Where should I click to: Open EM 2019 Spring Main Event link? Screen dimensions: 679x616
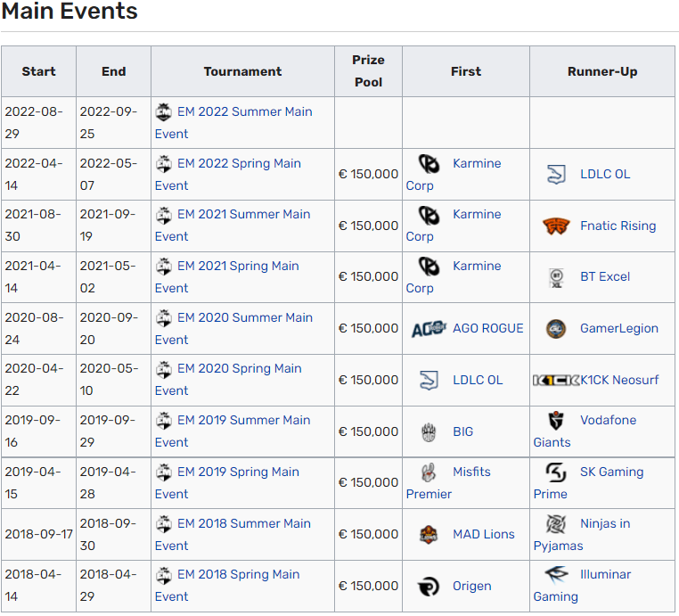(x=227, y=483)
